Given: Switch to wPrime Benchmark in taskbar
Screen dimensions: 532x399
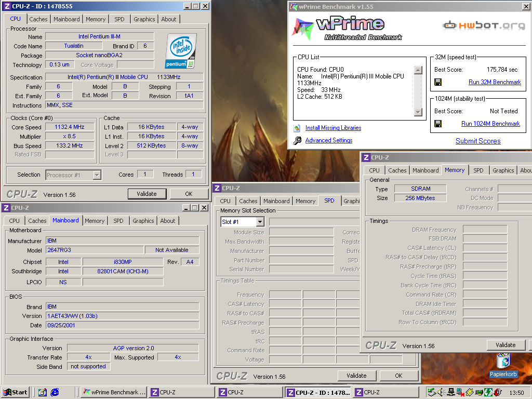Looking at the screenshot, I should [114, 392].
